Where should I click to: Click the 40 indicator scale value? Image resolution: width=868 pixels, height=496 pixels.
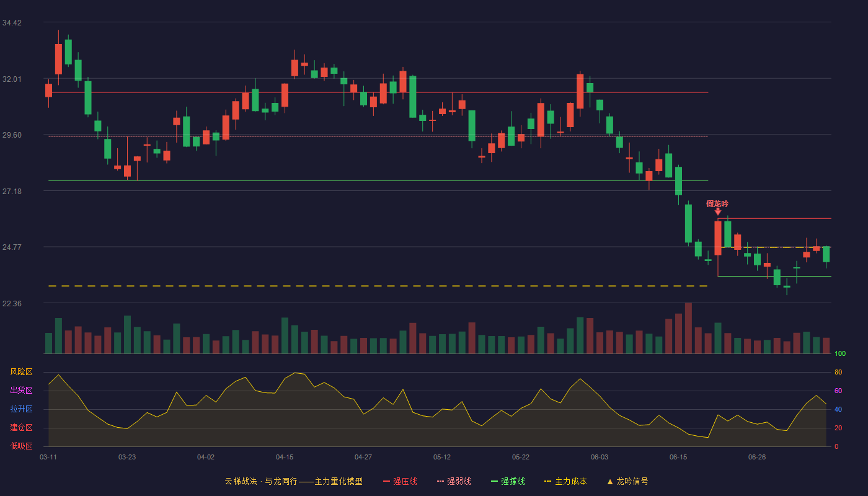pos(838,410)
